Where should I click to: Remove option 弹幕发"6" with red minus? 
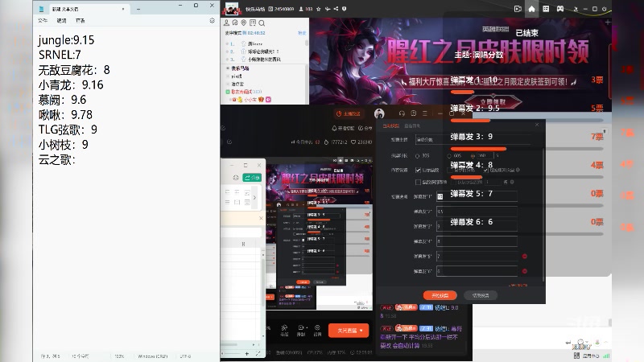(x=525, y=271)
